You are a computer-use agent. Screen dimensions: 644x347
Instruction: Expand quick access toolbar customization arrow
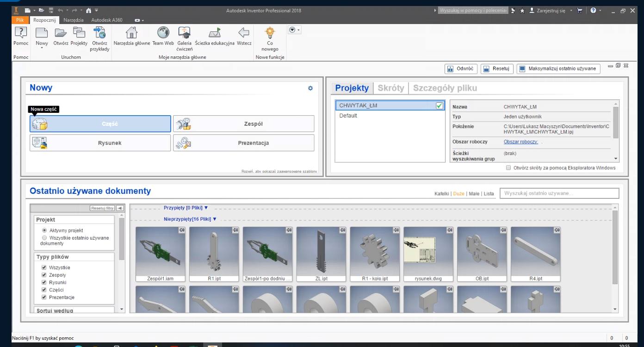click(97, 10)
